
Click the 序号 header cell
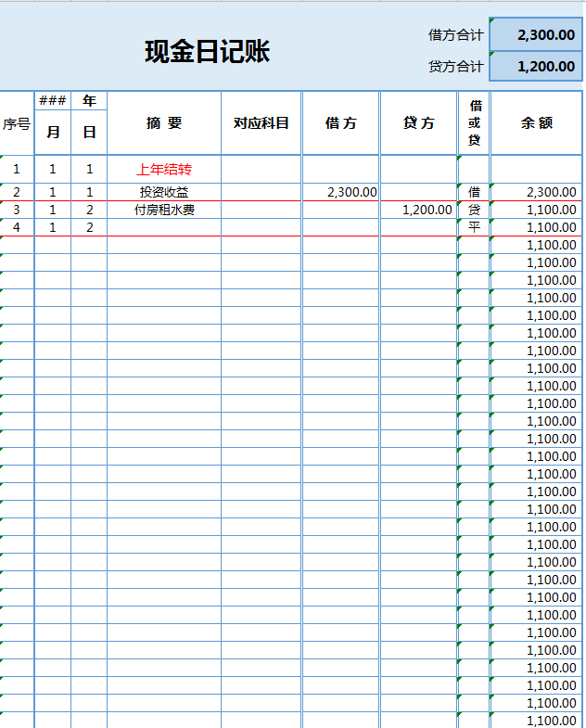pyautogui.click(x=17, y=123)
